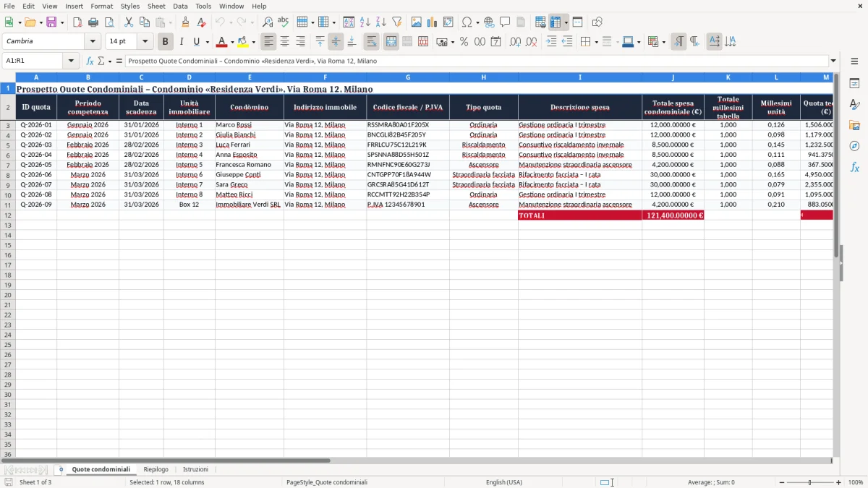The image size is (868, 488).
Task: Open Find and Replace
Action: 268,22
